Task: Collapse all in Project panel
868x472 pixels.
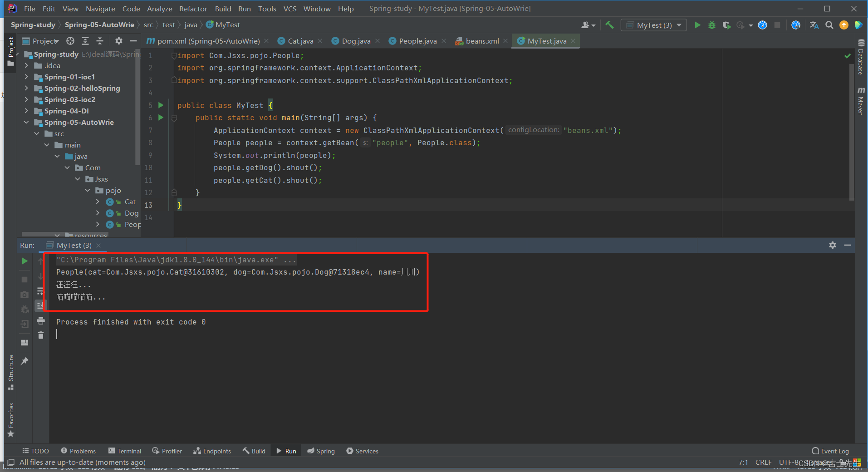Action: point(100,41)
